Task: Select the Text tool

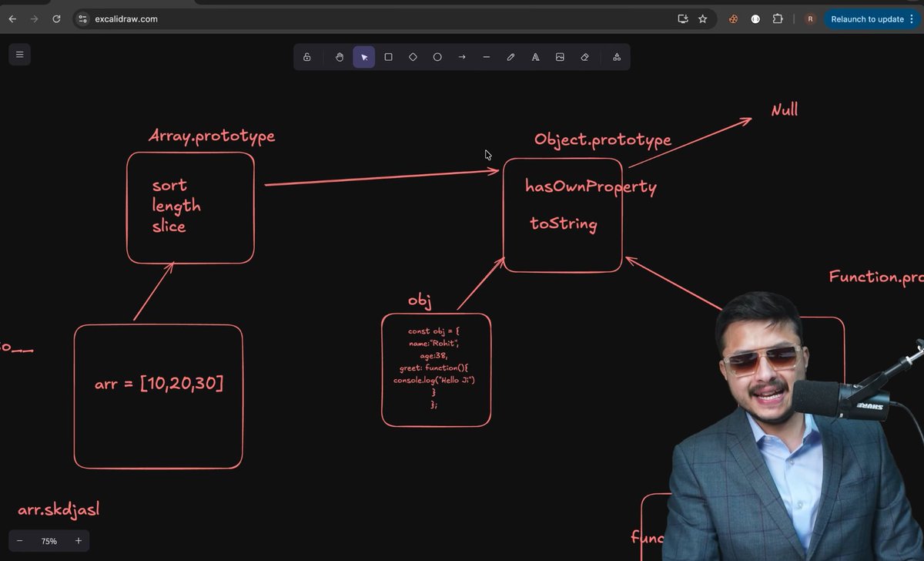Action: pos(535,56)
